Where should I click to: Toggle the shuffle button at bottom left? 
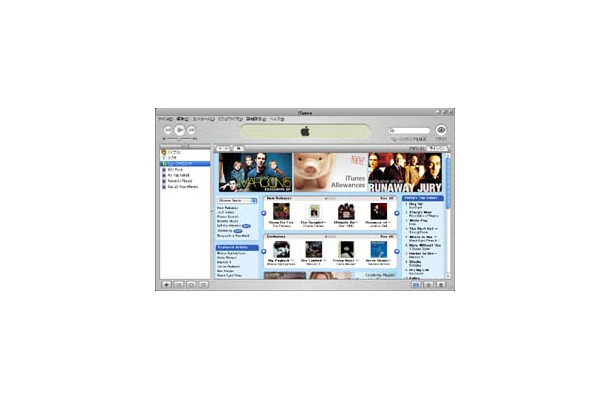tap(179, 285)
